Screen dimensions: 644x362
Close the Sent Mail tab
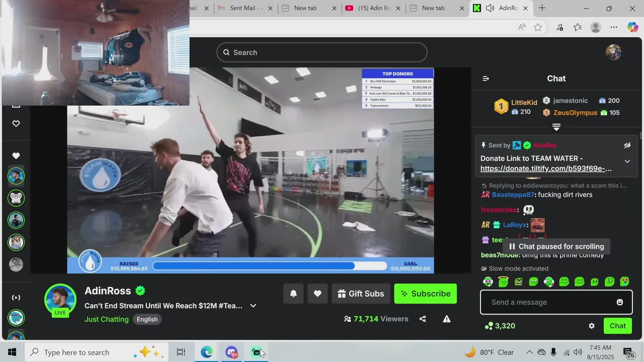[x=271, y=8]
